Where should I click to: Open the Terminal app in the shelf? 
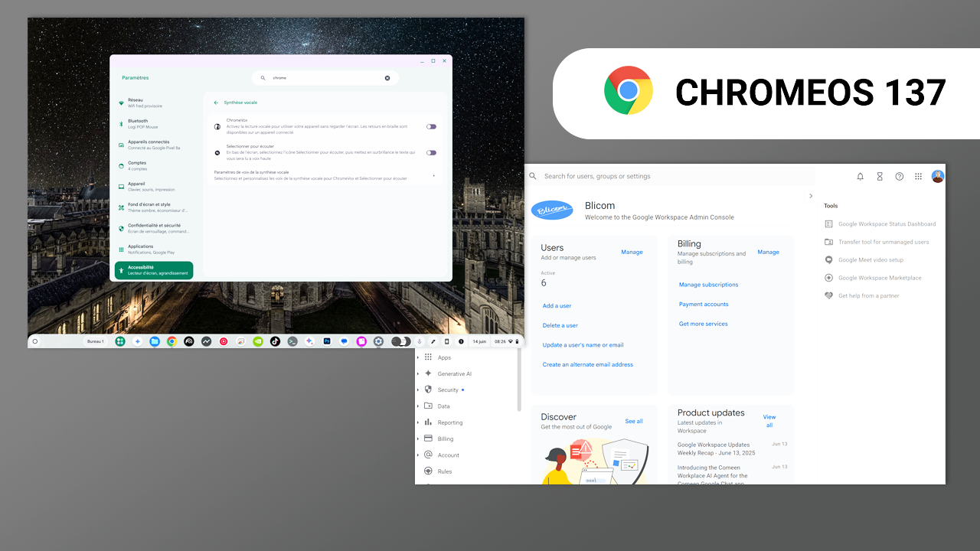pos(292,341)
